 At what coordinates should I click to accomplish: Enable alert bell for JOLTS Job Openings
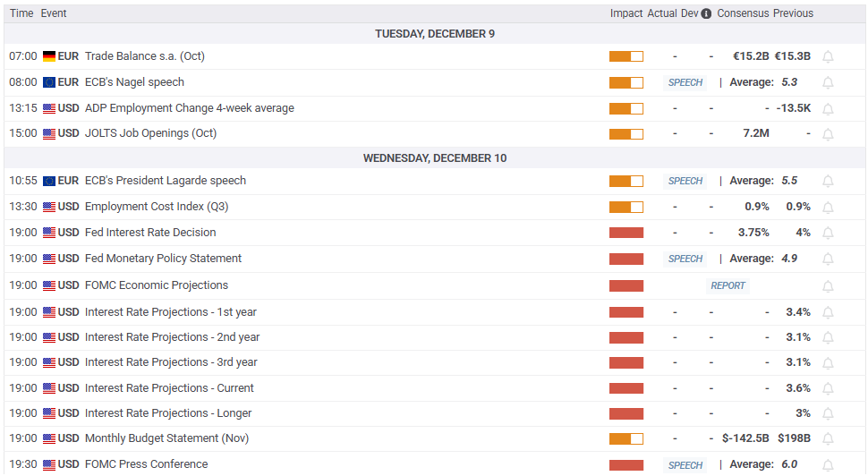click(828, 134)
